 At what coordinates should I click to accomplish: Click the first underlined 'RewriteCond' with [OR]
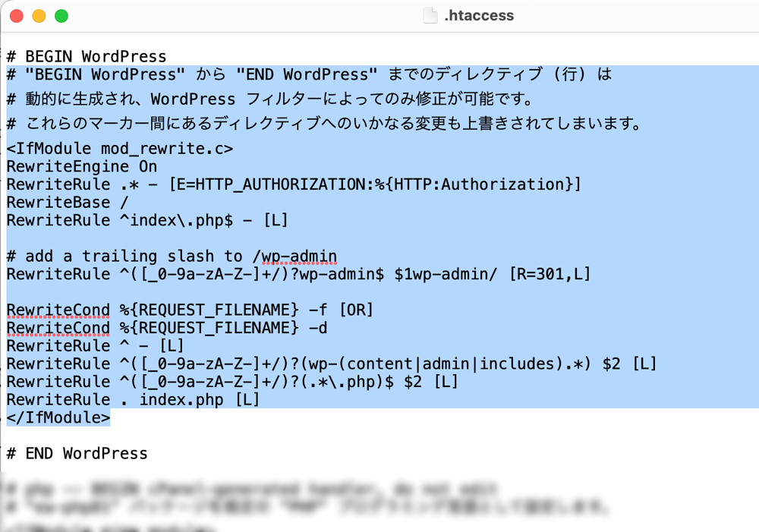click(x=58, y=310)
